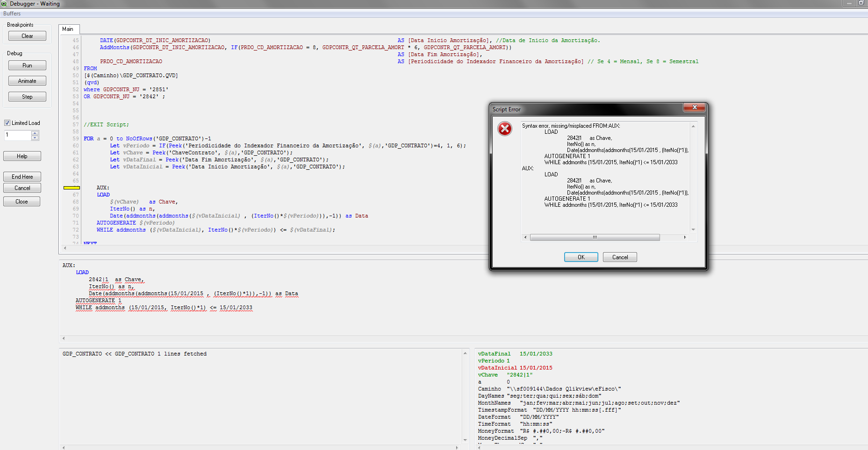The width and height of the screenshot is (868, 450).
Task: Click the '[$(Caminho)\GDP_CONTRATO.QVD]' line
Action: click(131, 75)
